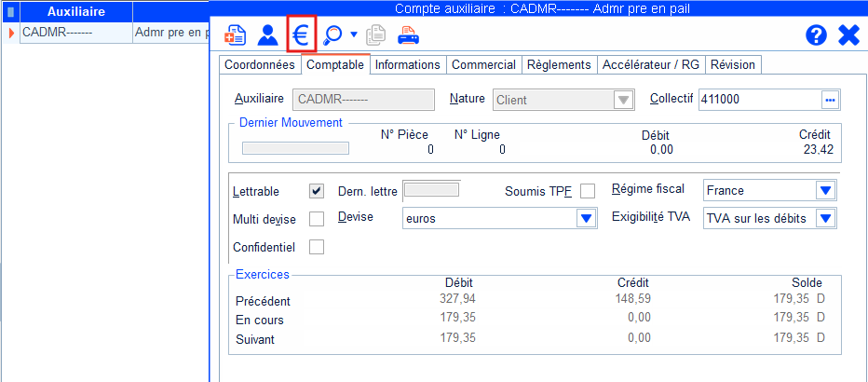This screenshot has height=382, width=868.
Task: Select the Accélérateur / RG tab
Action: pyautogui.click(x=650, y=65)
